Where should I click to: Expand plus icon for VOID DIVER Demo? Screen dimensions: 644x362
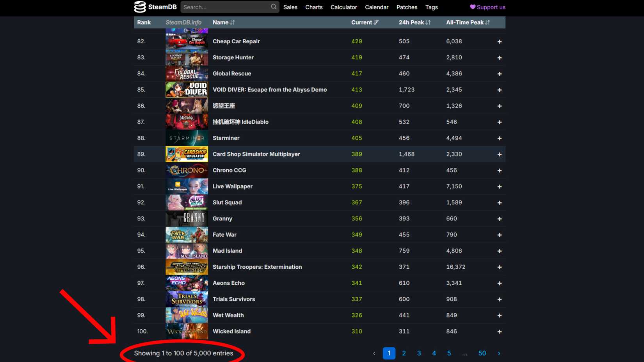click(x=499, y=90)
